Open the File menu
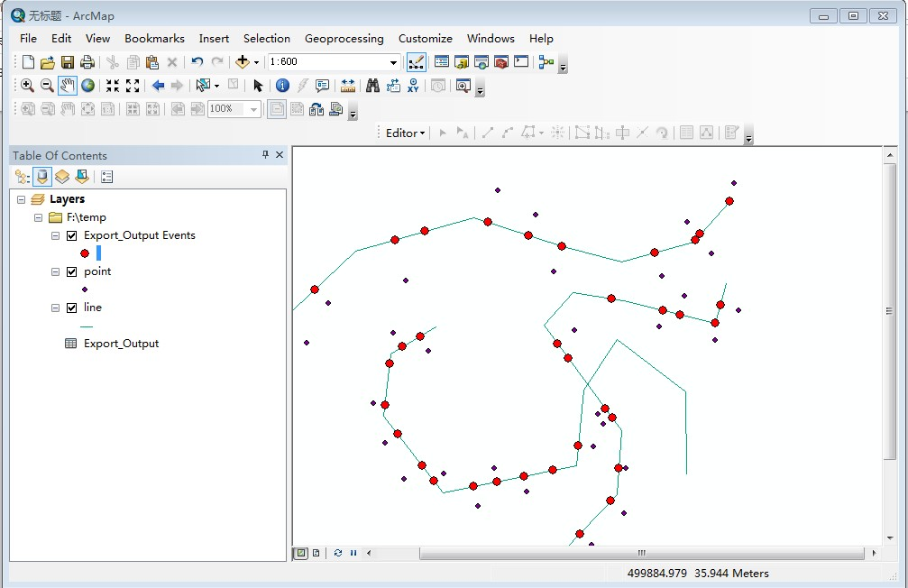 click(x=28, y=38)
